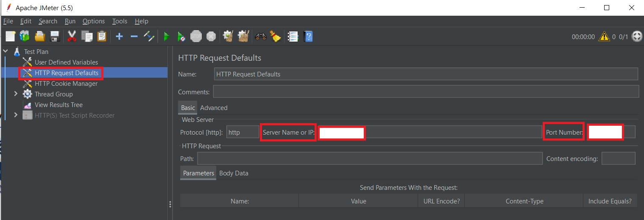The width and height of the screenshot is (644, 220).
Task: Open Search with binoculars icon
Action: click(x=260, y=37)
